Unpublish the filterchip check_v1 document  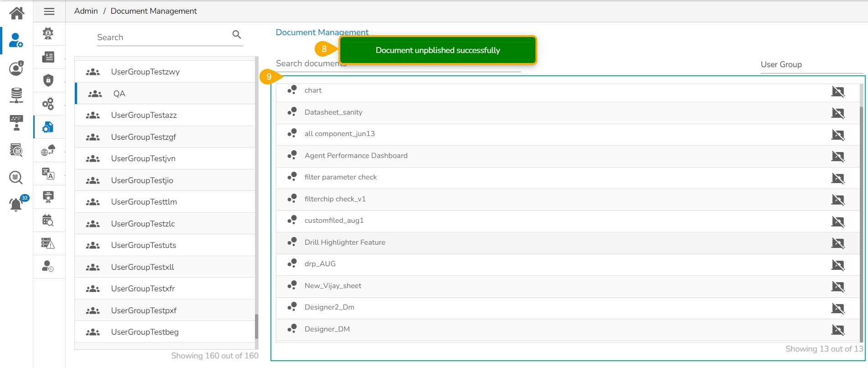838,200
